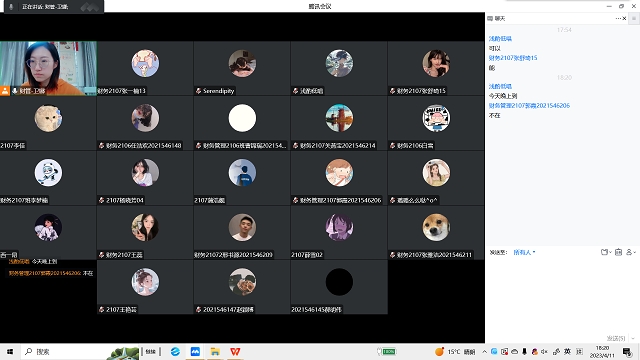Close the chat side panel
This screenshot has width=640, height=360.
(624, 18)
